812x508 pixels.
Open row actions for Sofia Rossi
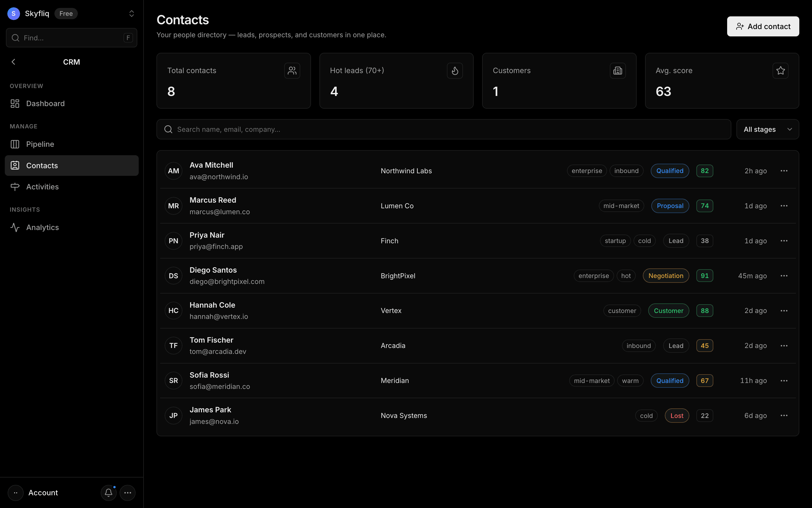pyautogui.click(x=784, y=381)
